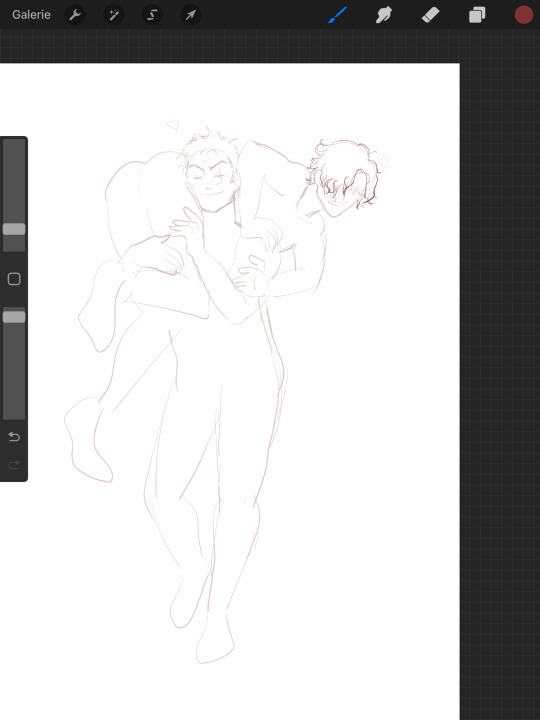Open the red active color swatch
Image resolution: width=540 pixels, height=720 pixels.
point(523,15)
